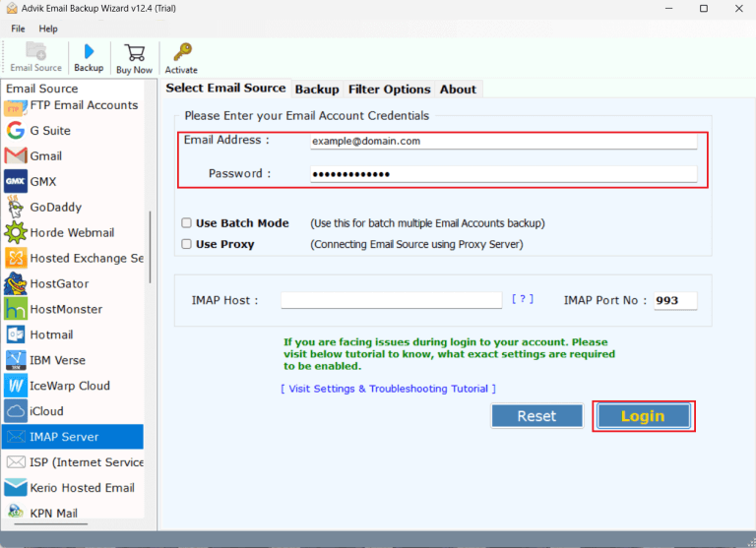Open the Help menu

click(48, 29)
